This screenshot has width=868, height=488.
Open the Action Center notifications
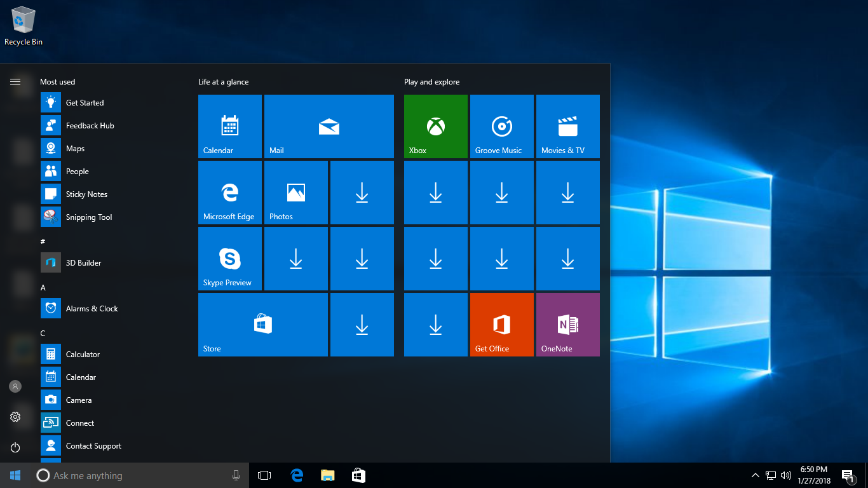pos(848,475)
